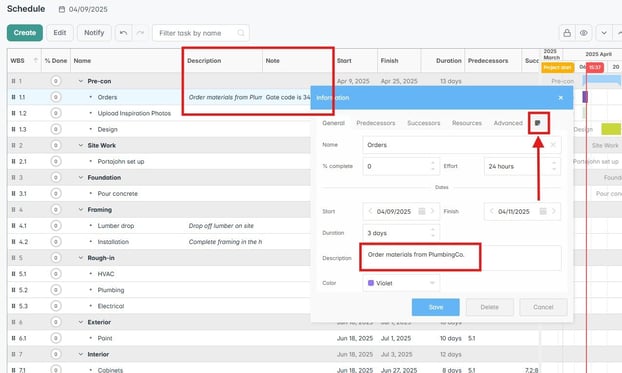Cancel the Information dialog
This screenshot has width=622, height=373.
pos(543,307)
